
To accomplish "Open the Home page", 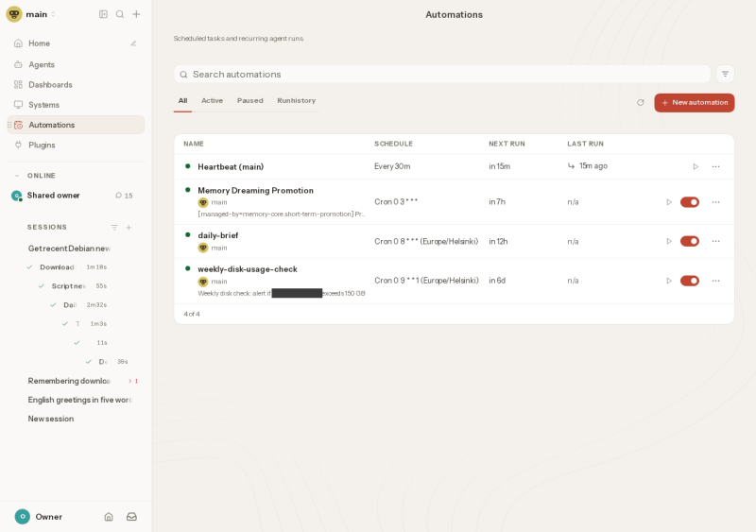I will pos(39,43).
